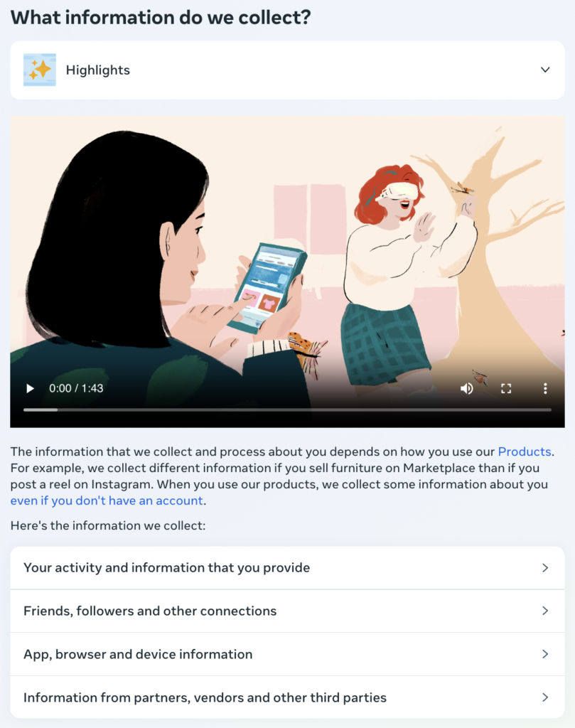
Task: Click the Highlights sparkle icon
Action: (x=40, y=70)
